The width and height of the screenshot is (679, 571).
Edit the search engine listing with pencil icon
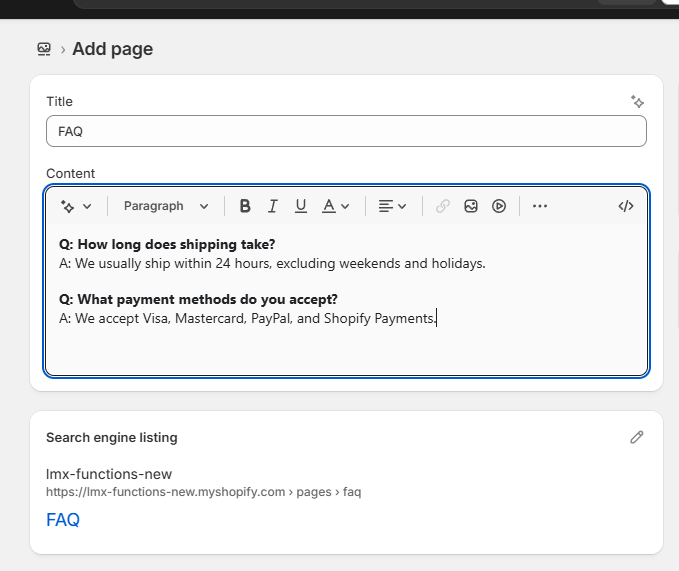(636, 437)
